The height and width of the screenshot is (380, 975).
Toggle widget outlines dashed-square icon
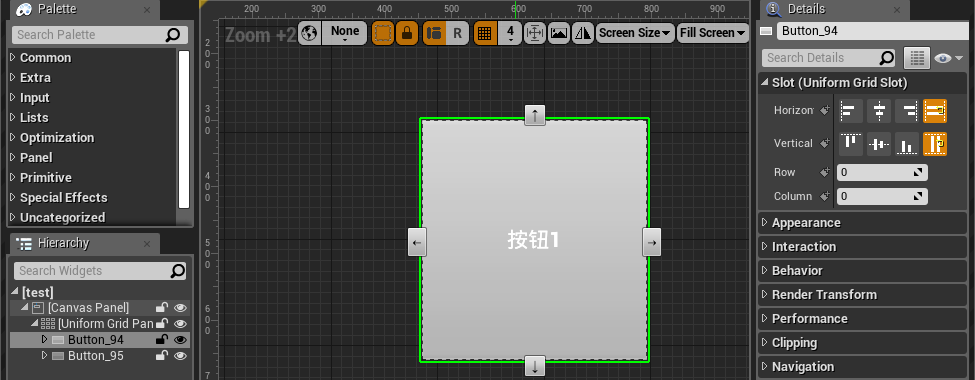point(383,33)
